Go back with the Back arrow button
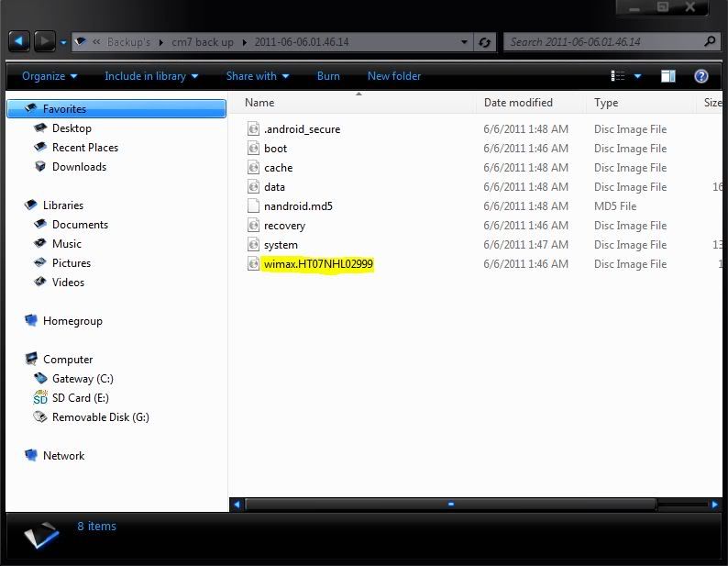Screen dimensions: 728x566 (19, 42)
